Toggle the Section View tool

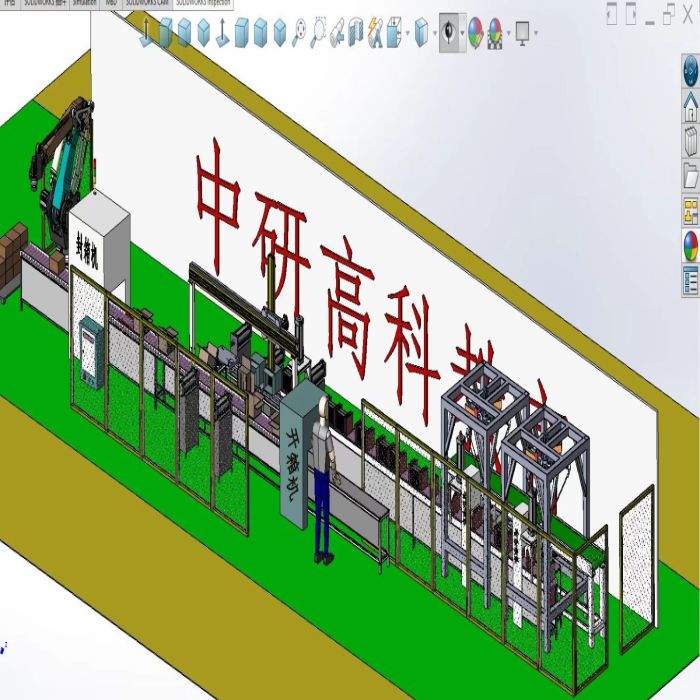coord(357,34)
